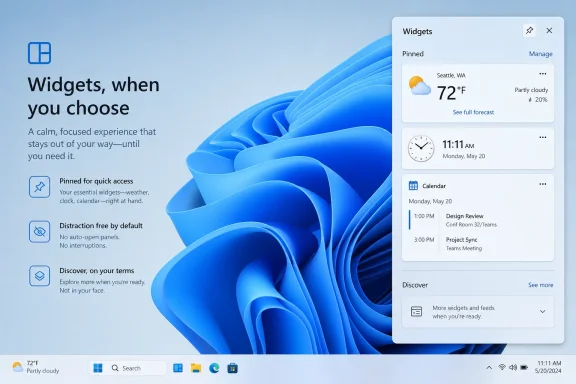This screenshot has width=576, height=384.
Task: Close the Widgets panel
Action: (x=549, y=30)
